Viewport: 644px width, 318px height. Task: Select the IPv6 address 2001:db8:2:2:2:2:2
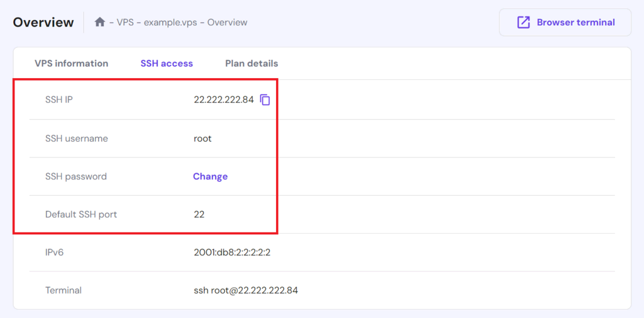coord(232,252)
